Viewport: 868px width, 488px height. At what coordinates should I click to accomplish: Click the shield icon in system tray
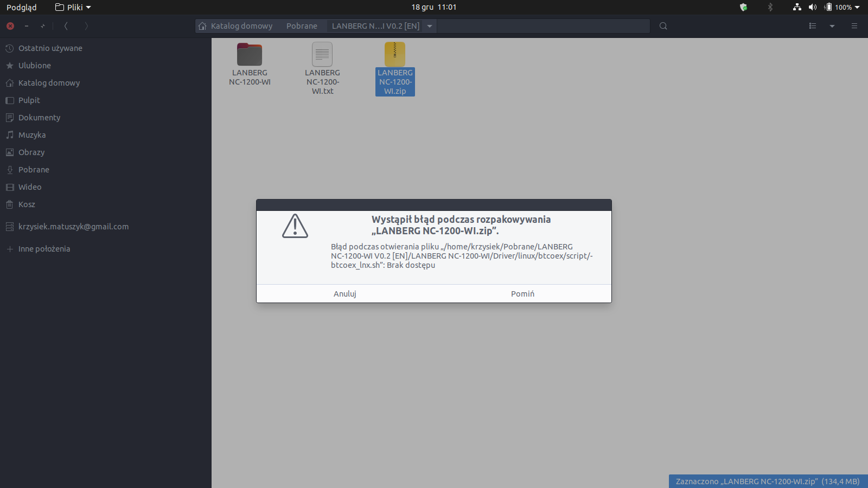tap(744, 7)
